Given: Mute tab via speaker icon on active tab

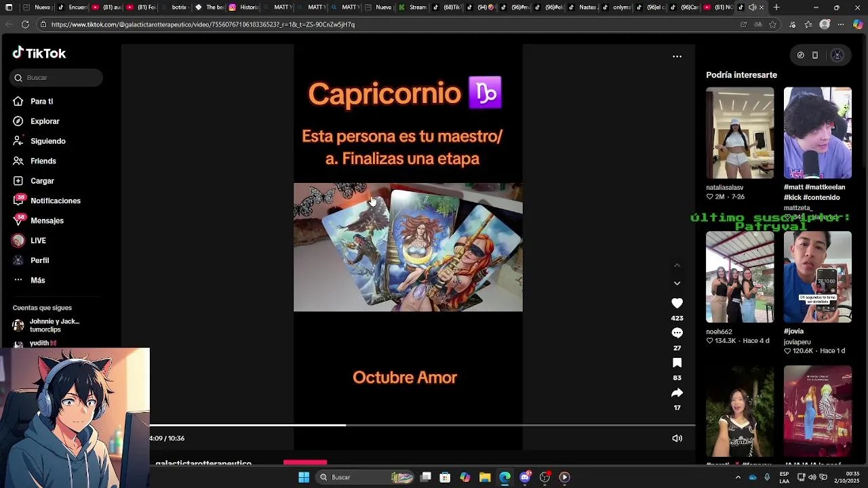Looking at the screenshot, I should point(753,7).
